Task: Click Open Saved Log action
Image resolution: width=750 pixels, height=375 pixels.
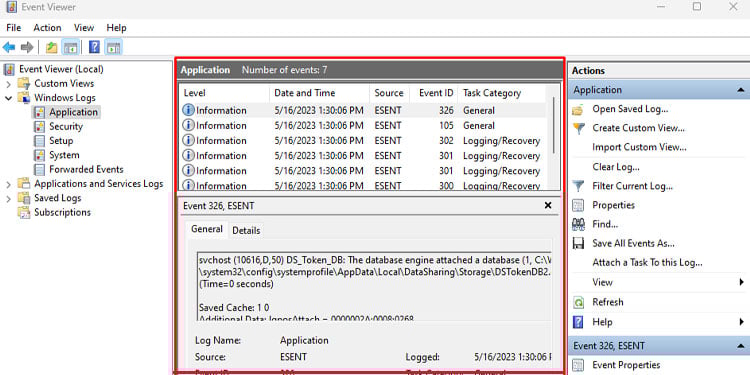Action: pyautogui.click(x=630, y=109)
